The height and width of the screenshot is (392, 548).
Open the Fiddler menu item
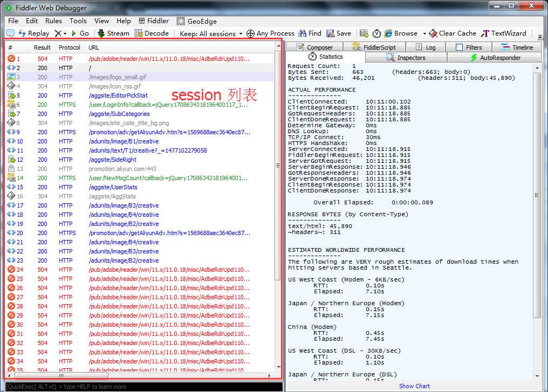click(x=153, y=21)
